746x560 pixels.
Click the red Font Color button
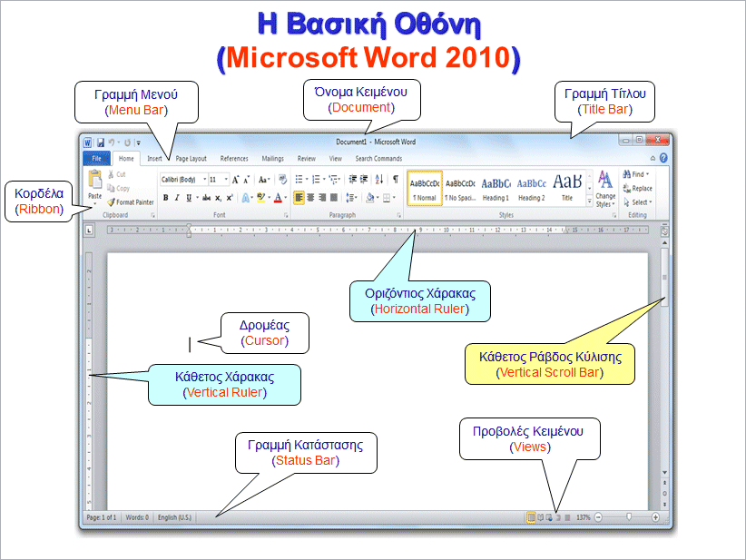tap(279, 198)
